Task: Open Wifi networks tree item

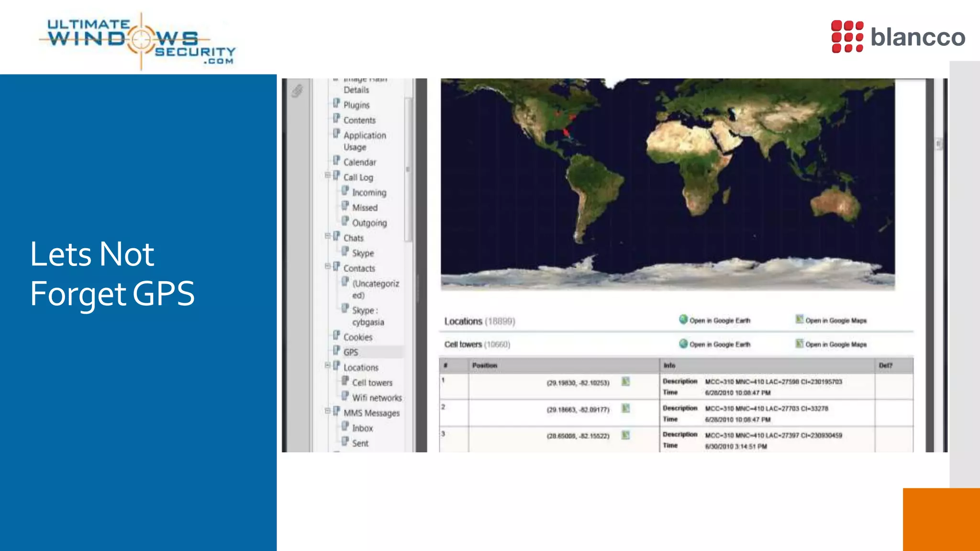Action: [x=377, y=398]
